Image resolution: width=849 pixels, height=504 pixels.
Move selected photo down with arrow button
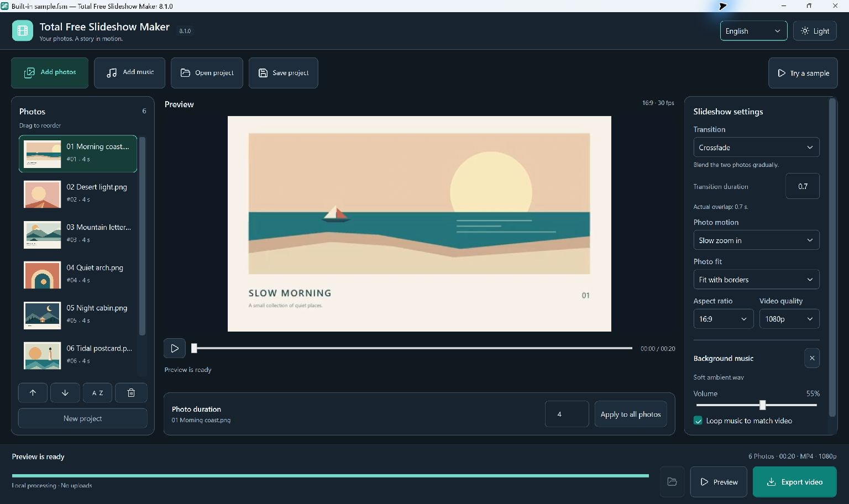(x=65, y=393)
